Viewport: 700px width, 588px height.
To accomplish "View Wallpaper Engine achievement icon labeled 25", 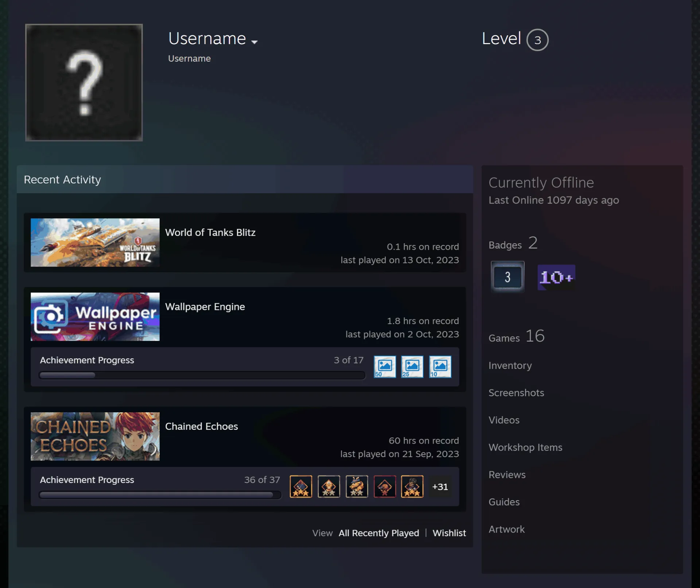I will click(x=412, y=367).
